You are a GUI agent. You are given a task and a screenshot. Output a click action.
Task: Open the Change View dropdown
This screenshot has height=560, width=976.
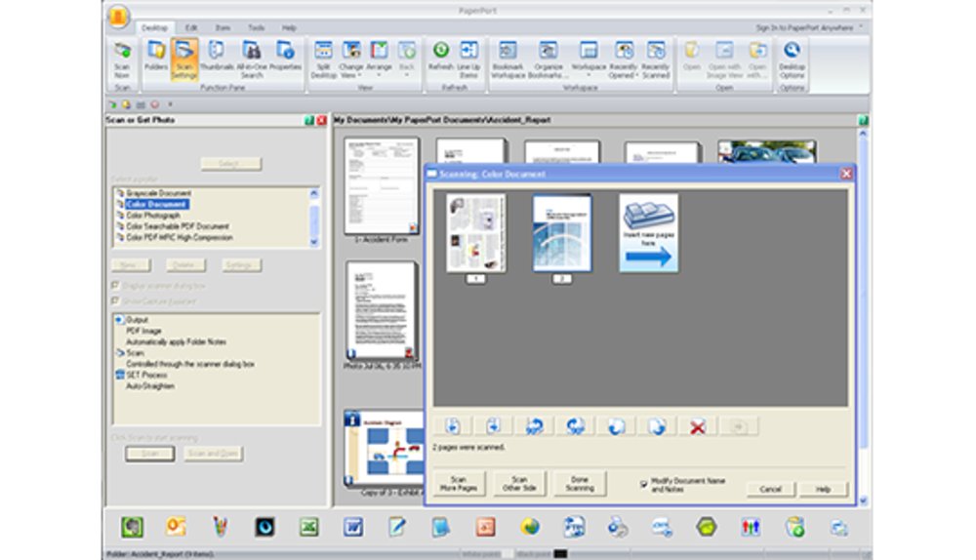pyautogui.click(x=351, y=60)
